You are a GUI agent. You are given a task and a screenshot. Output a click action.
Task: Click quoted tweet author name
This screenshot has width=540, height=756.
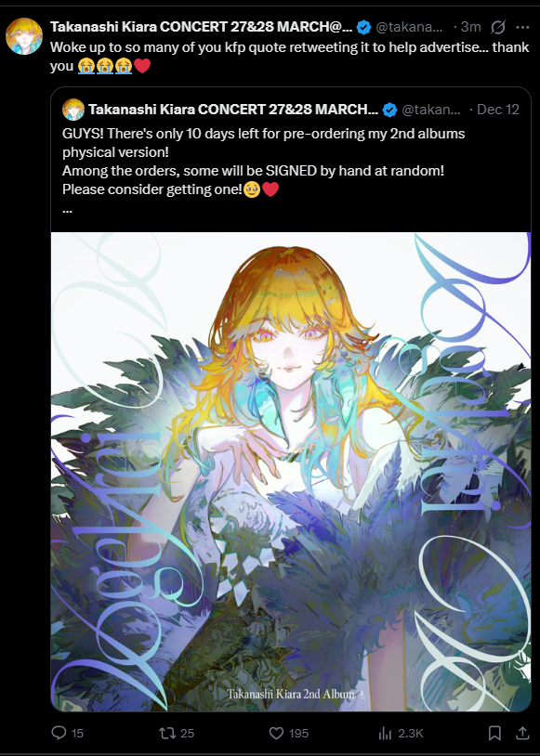tap(233, 110)
